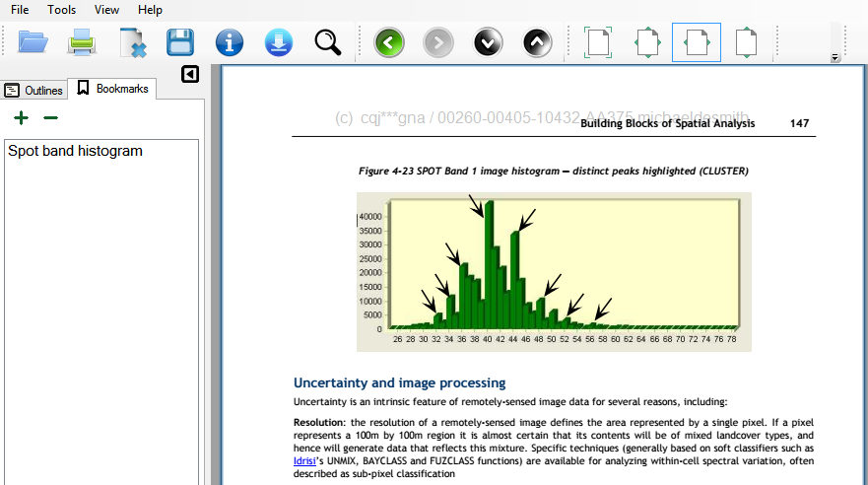Jump to the next page with the down arrow button
This screenshot has width=868, height=485.
click(488, 42)
